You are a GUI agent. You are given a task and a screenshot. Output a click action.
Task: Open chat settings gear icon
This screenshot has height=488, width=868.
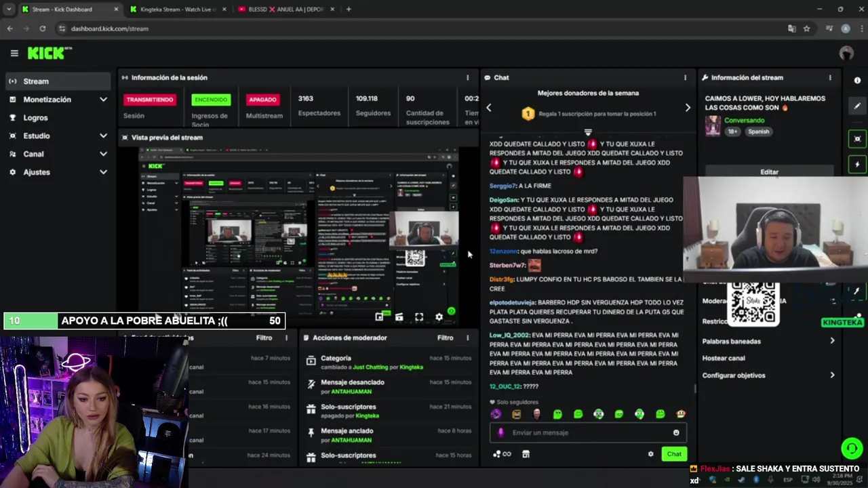(651, 454)
